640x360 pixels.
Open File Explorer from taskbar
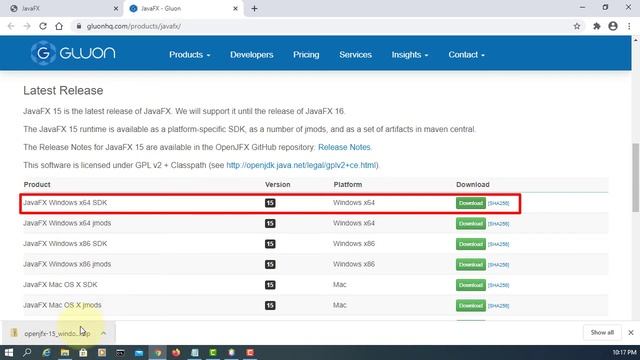64,352
